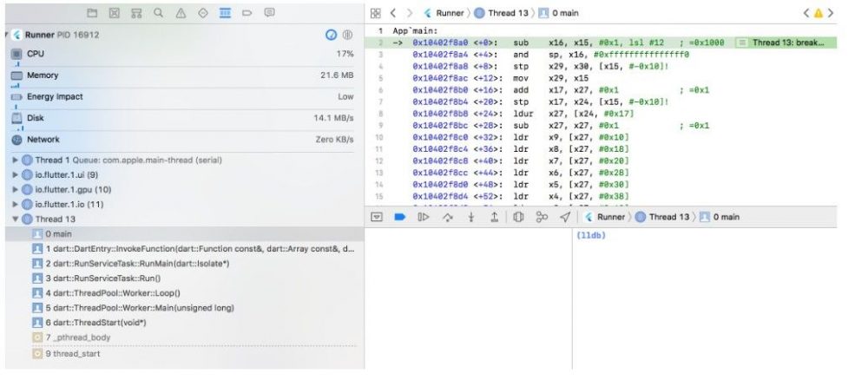Click Thread 13 in editor jump bar

click(502, 13)
